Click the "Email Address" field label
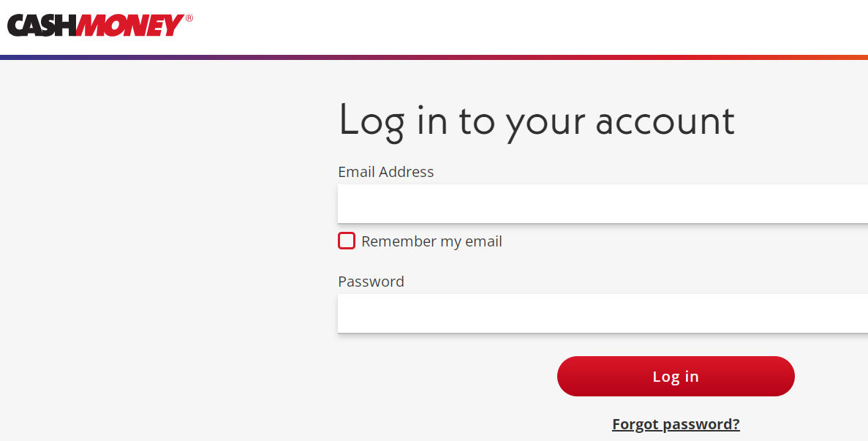This screenshot has width=868, height=441. tap(385, 172)
